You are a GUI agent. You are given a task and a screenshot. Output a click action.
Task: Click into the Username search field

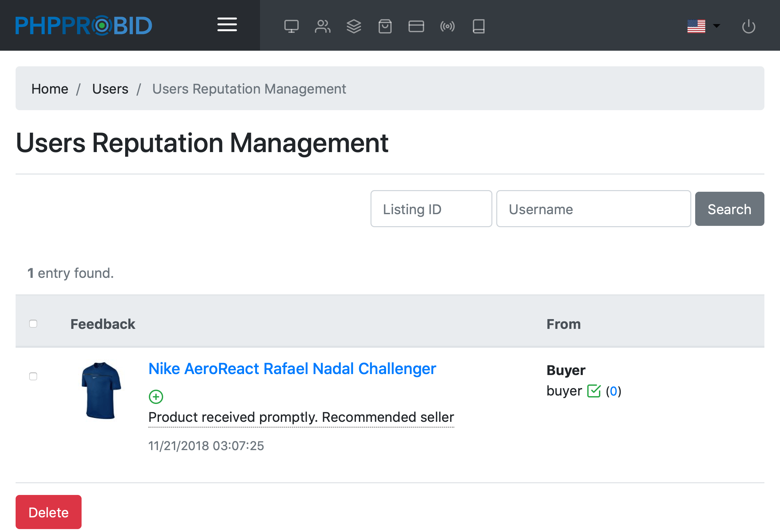pyautogui.click(x=593, y=209)
